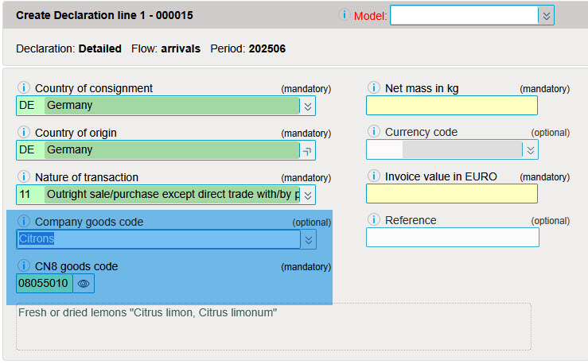Click info icon beside Model label

coord(345,15)
